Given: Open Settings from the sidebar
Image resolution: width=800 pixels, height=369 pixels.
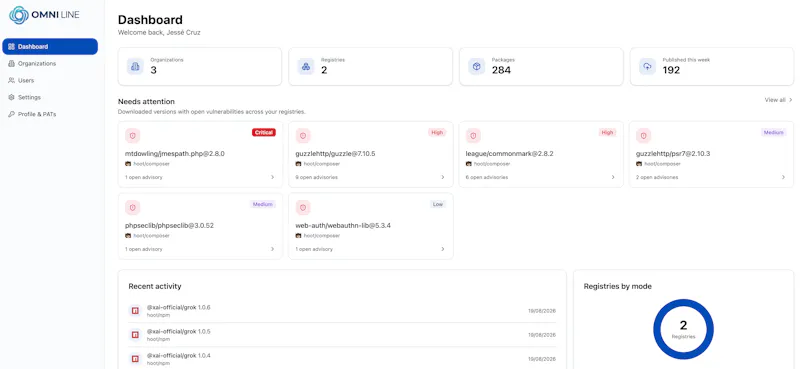Looking at the screenshot, I should click(50, 97).
